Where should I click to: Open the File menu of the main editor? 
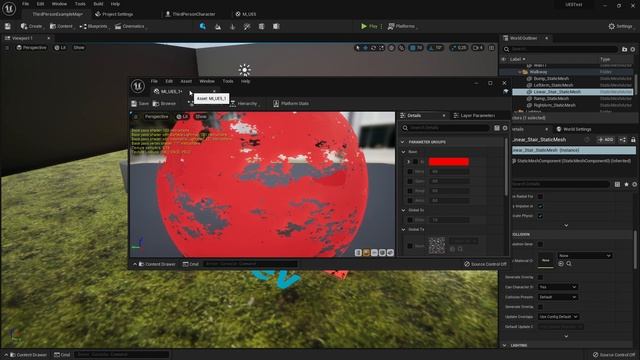pos(25,4)
